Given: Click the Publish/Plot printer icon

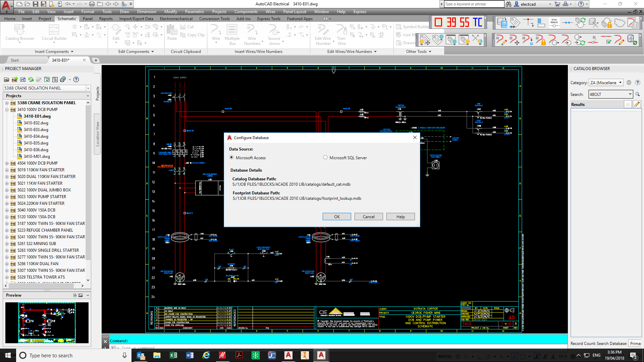Looking at the screenshot, I should [63, 79].
